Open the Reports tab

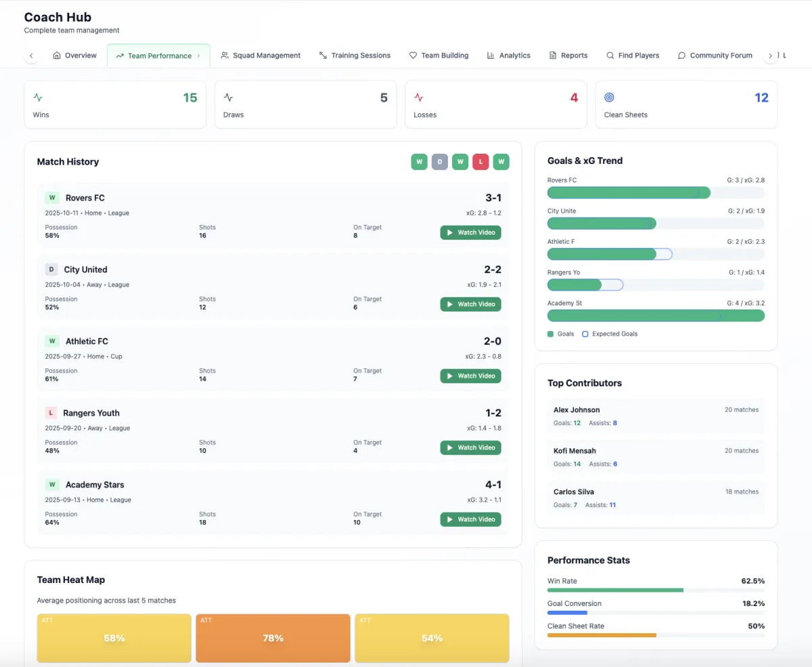point(568,56)
